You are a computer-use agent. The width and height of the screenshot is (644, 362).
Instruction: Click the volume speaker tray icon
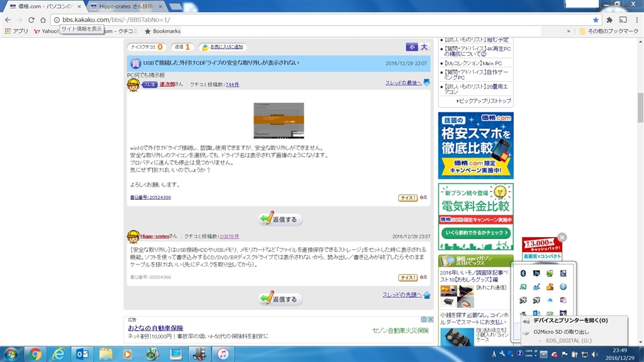[x=595, y=354]
